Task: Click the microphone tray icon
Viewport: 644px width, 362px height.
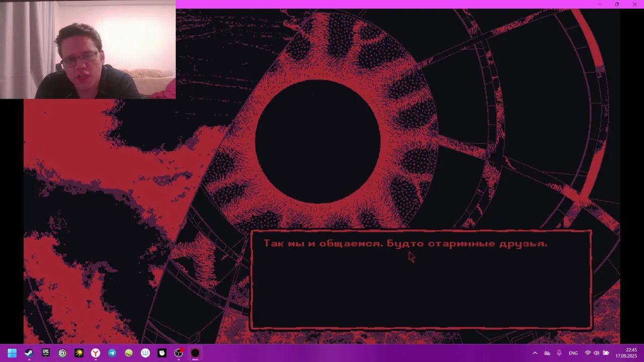Action: point(559,353)
